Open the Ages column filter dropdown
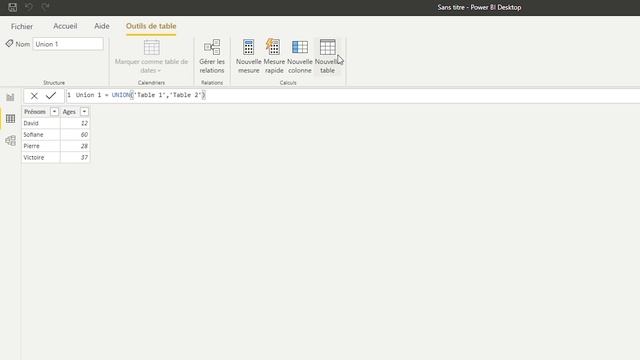 tap(84, 111)
